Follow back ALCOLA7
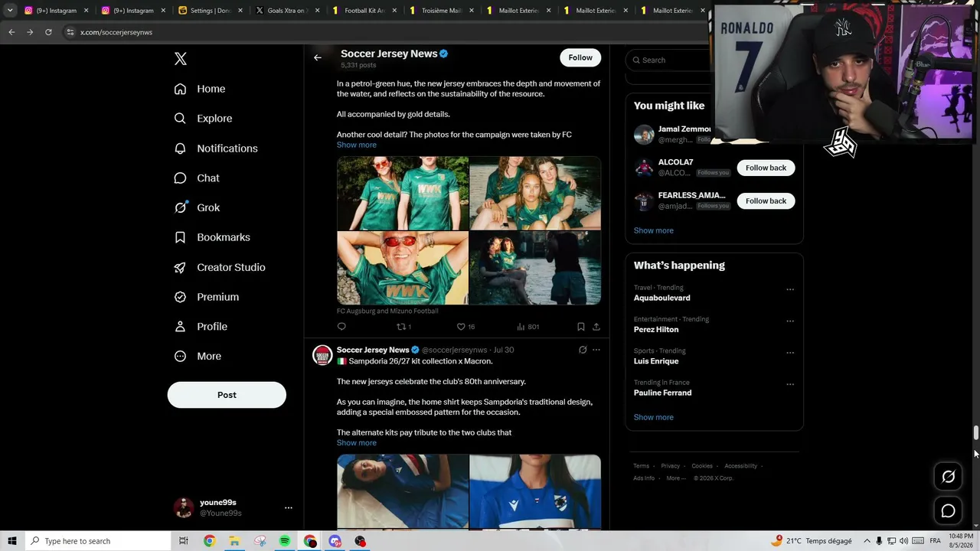This screenshot has height=551, width=980. pyautogui.click(x=766, y=168)
